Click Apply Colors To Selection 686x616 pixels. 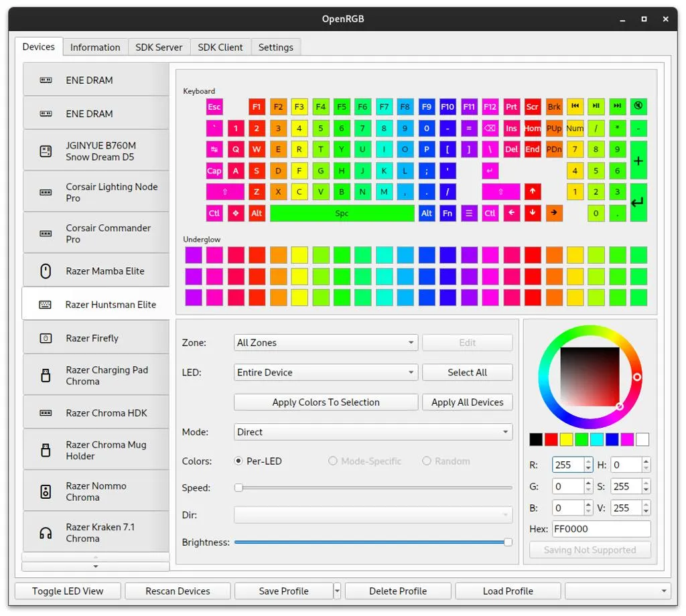tap(326, 402)
